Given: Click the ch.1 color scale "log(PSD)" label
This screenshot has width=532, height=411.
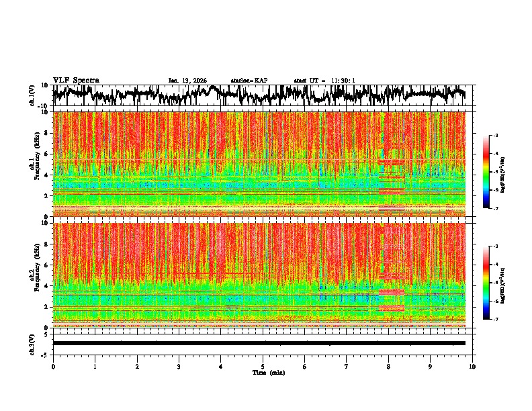Looking at the screenshot, I should tap(502, 175).
